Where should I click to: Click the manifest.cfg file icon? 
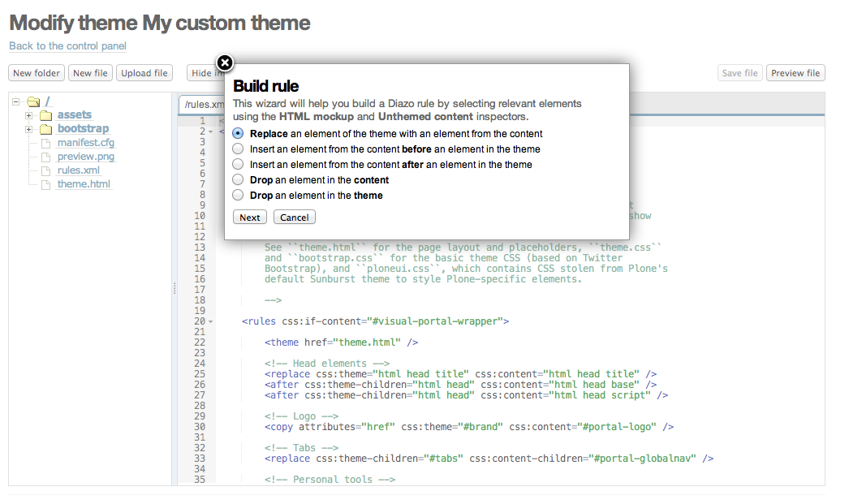(46, 143)
